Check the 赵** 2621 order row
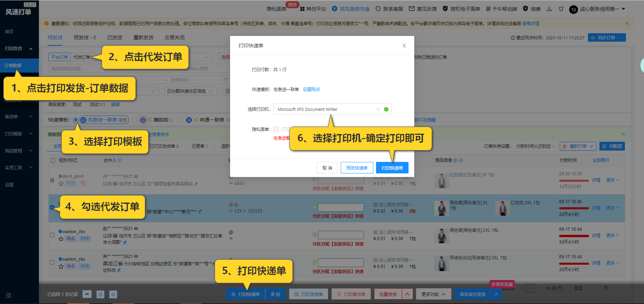 52,235
